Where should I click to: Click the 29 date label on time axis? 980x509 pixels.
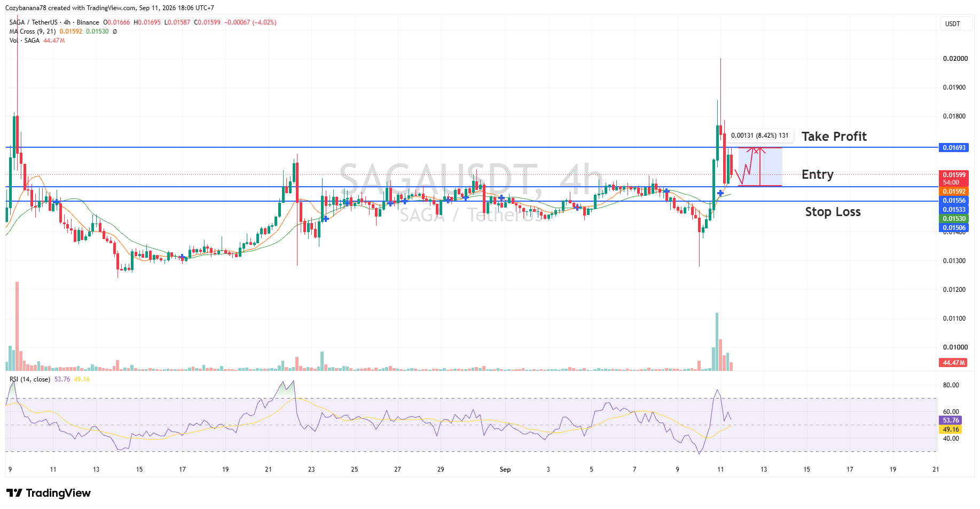click(441, 470)
